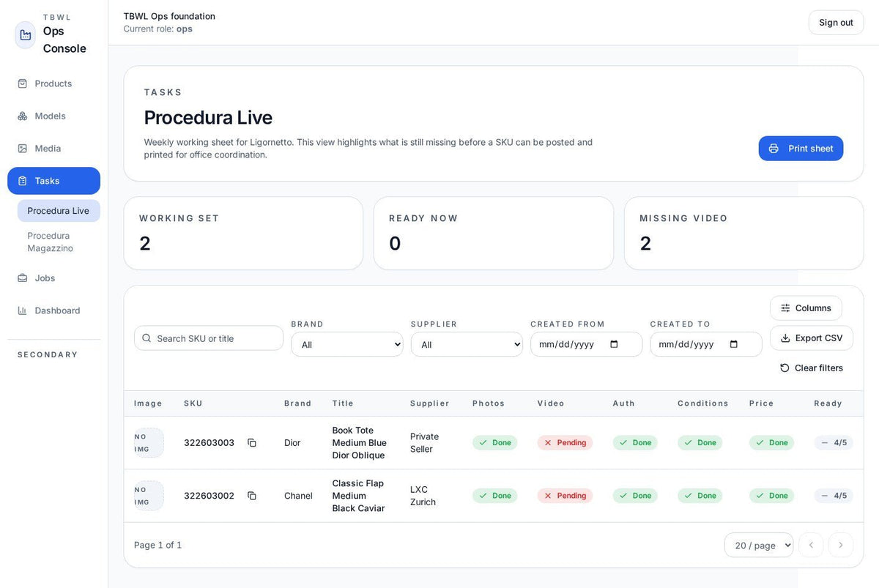Change rows per page dropdown
Viewport: 879px width, 588px height.
(x=759, y=545)
